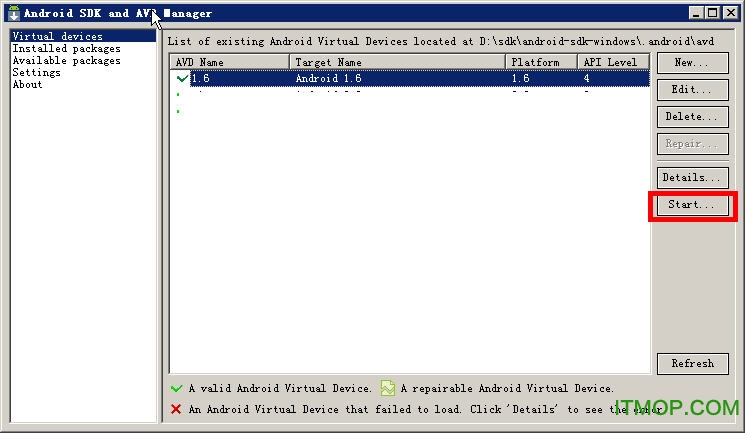Sort by the API Level column header
Screen dimensions: 745x433
coord(613,62)
